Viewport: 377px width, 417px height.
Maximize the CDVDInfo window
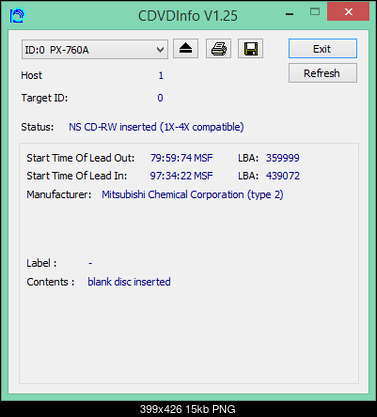(x=315, y=12)
